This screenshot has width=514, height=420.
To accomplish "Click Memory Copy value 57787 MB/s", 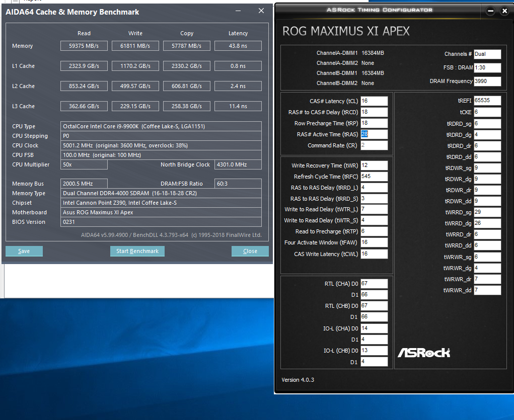I will [x=187, y=46].
